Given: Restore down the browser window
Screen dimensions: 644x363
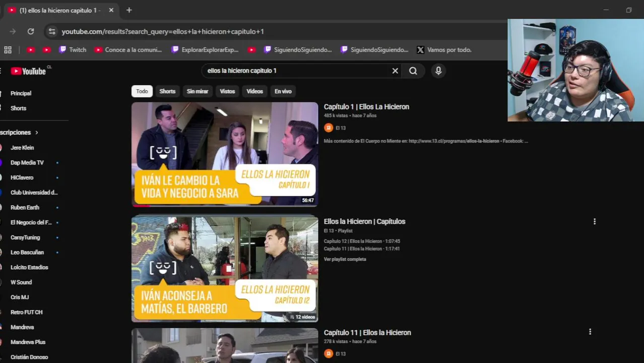Looking at the screenshot, I should pos(629,10).
